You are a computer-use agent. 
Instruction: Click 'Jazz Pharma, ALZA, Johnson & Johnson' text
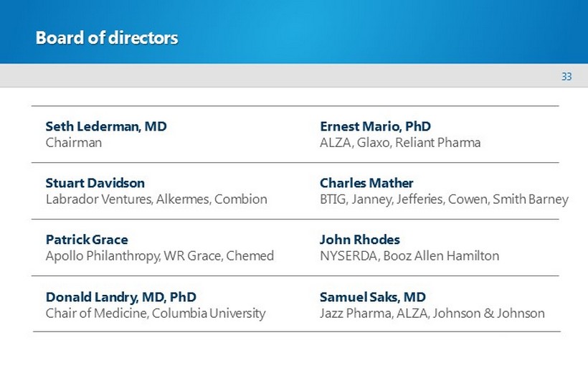(432, 313)
